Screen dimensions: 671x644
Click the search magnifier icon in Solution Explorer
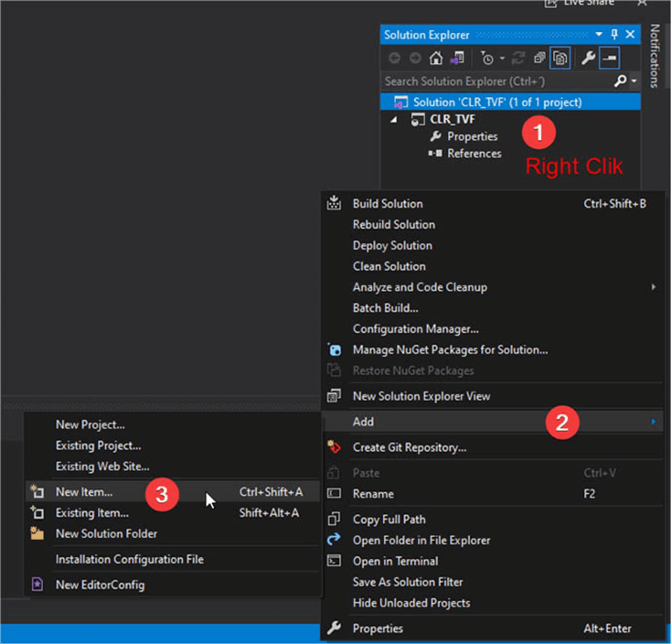tap(621, 81)
